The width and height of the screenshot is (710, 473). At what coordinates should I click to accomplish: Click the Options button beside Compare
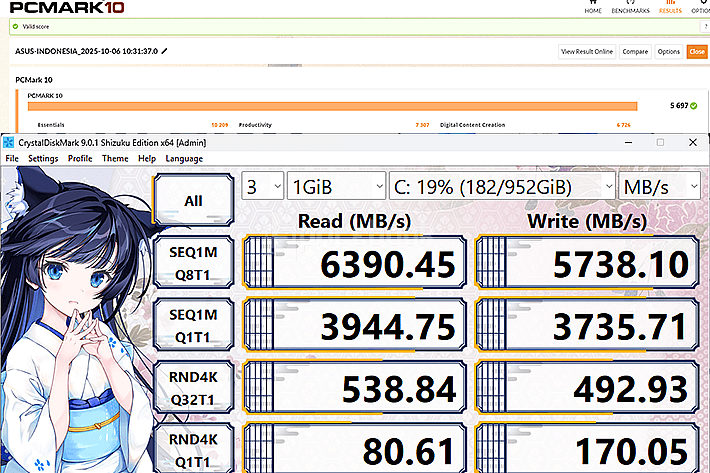coord(668,52)
